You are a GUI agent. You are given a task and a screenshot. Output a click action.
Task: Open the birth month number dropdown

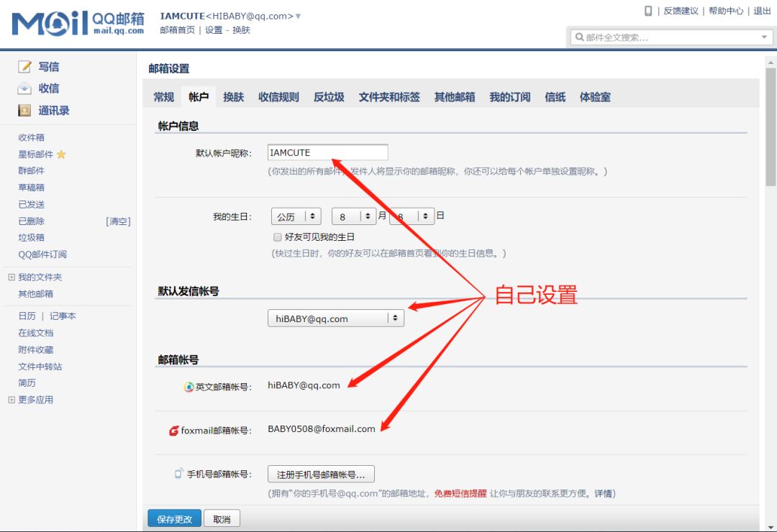pyautogui.click(x=355, y=216)
